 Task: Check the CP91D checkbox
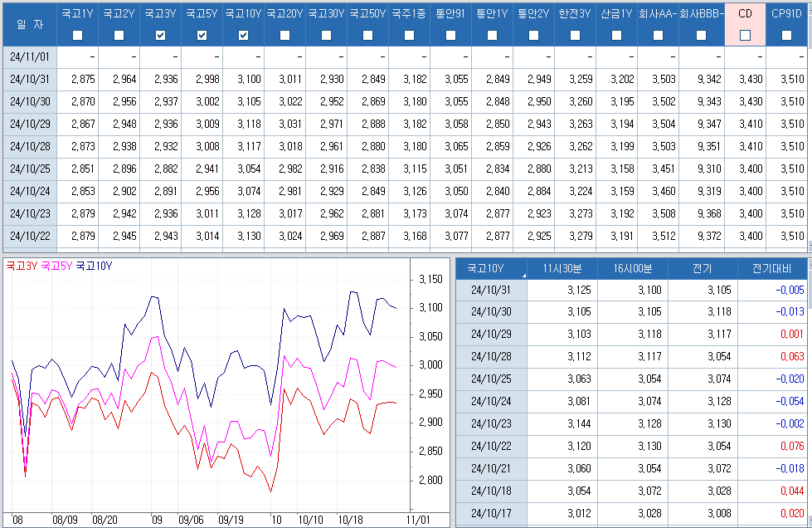(786, 35)
